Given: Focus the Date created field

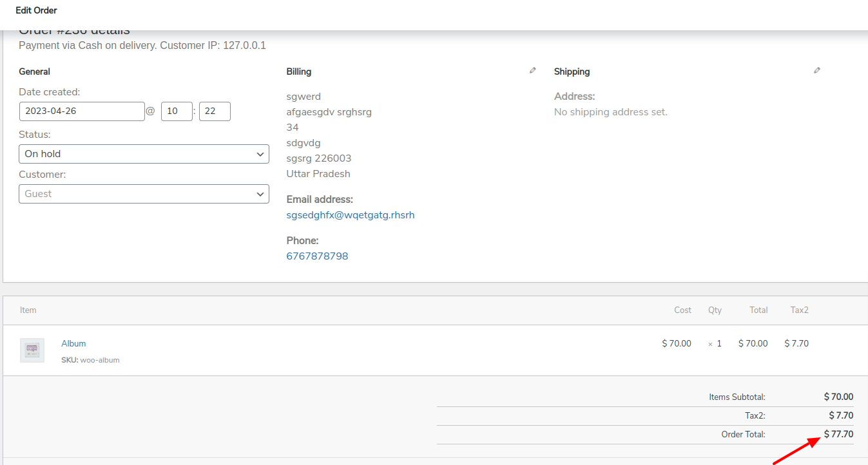Looking at the screenshot, I should [82, 111].
